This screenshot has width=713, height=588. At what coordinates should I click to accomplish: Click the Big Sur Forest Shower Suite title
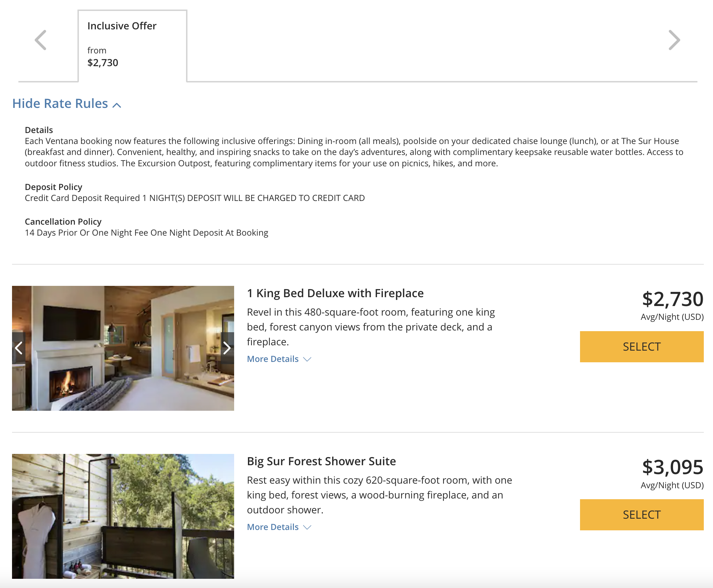point(321,461)
